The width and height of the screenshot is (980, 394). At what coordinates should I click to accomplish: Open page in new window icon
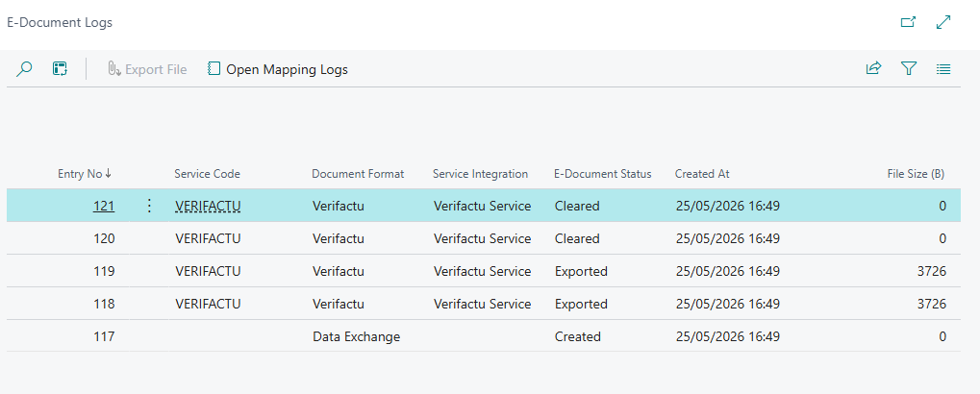[908, 22]
